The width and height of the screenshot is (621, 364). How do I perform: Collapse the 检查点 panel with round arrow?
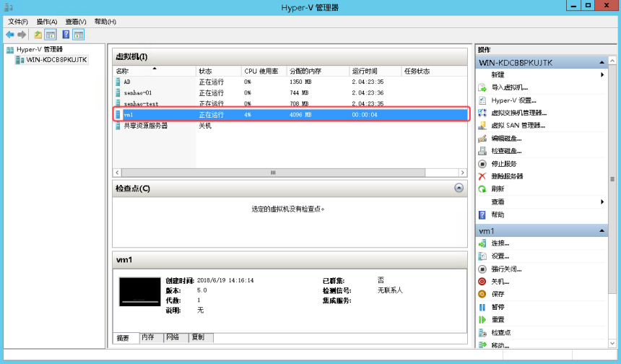(x=459, y=188)
